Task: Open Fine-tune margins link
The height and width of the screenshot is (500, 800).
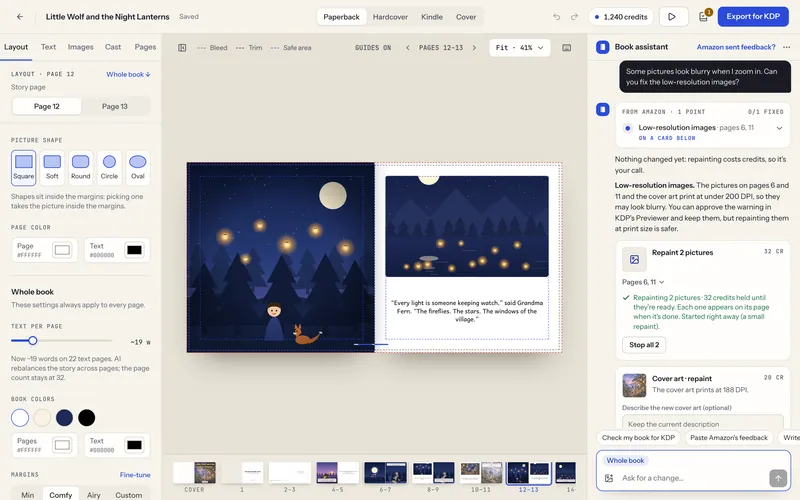Action: tap(135, 474)
